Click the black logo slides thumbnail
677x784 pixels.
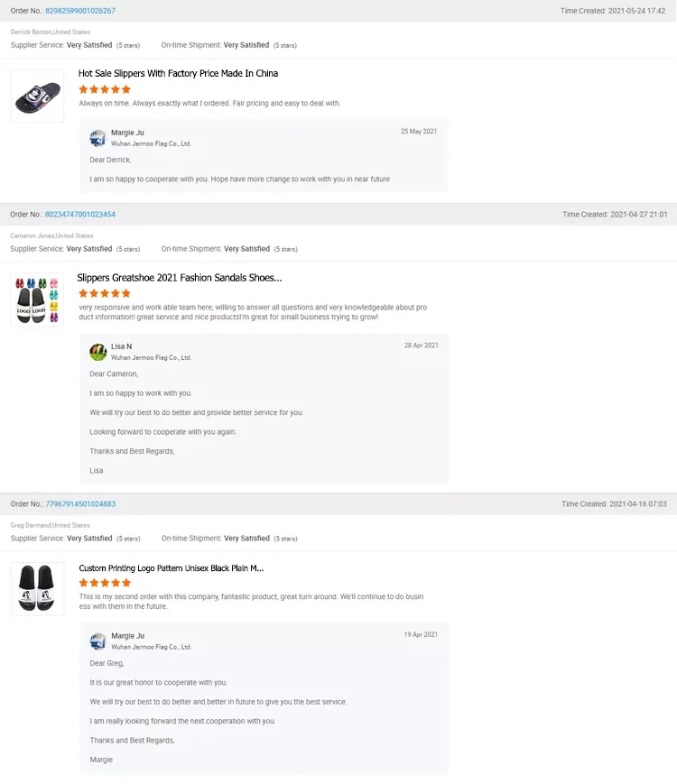(37, 589)
